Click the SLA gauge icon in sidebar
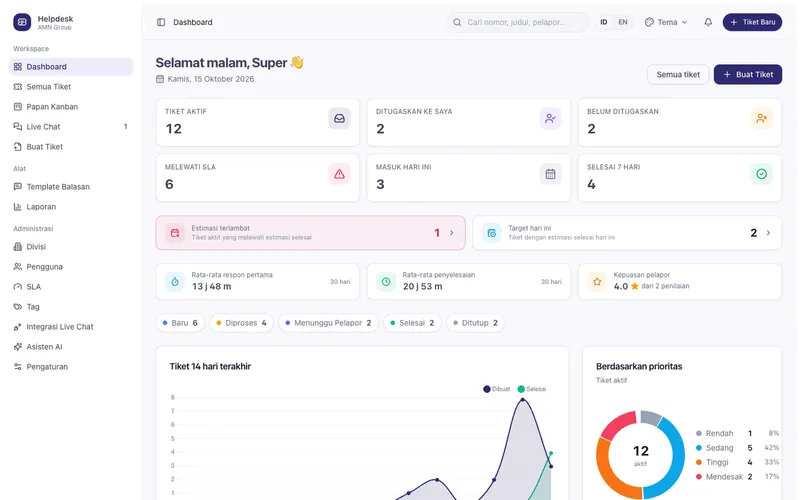This screenshot has height=500, width=800. 18,287
